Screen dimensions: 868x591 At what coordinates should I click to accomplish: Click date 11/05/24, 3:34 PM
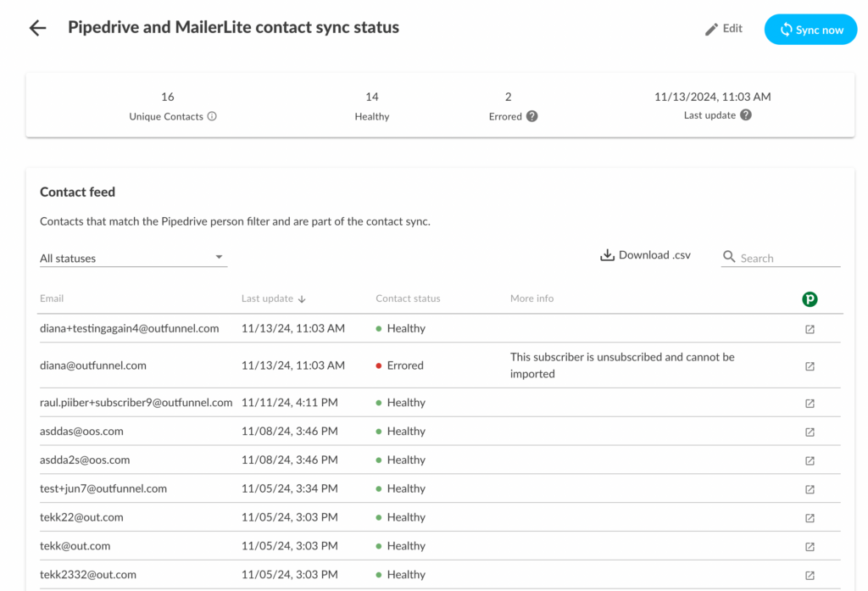click(x=290, y=488)
